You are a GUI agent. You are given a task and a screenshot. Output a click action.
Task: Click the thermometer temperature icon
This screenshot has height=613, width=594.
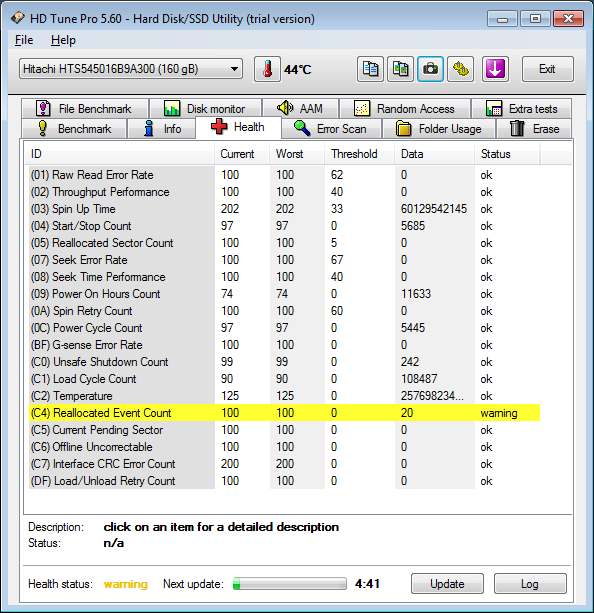tap(267, 69)
